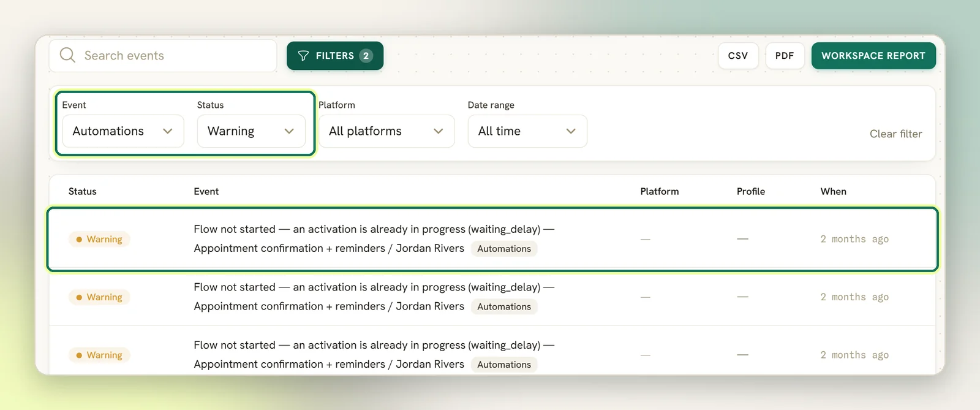Click the Warning badge in second row
The image size is (980, 410).
click(x=99, y=297)
